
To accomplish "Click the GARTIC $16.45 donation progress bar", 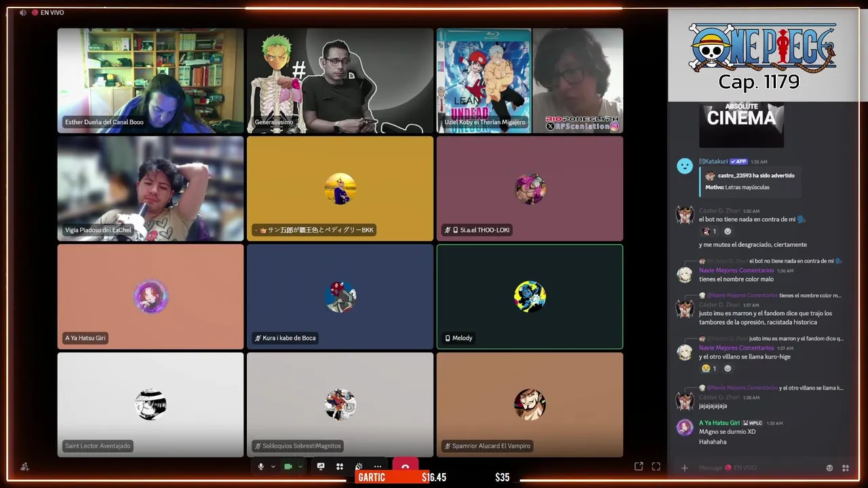I will point(400,477).
